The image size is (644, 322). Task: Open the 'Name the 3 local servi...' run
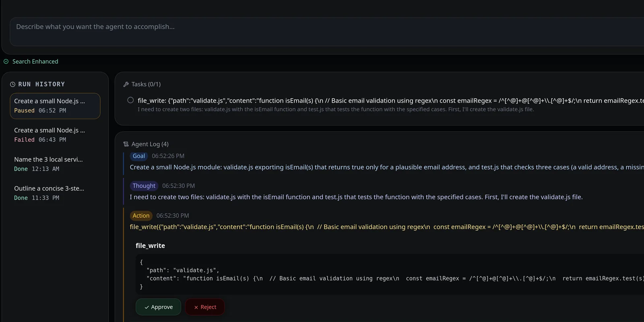[x=55, y=164]
